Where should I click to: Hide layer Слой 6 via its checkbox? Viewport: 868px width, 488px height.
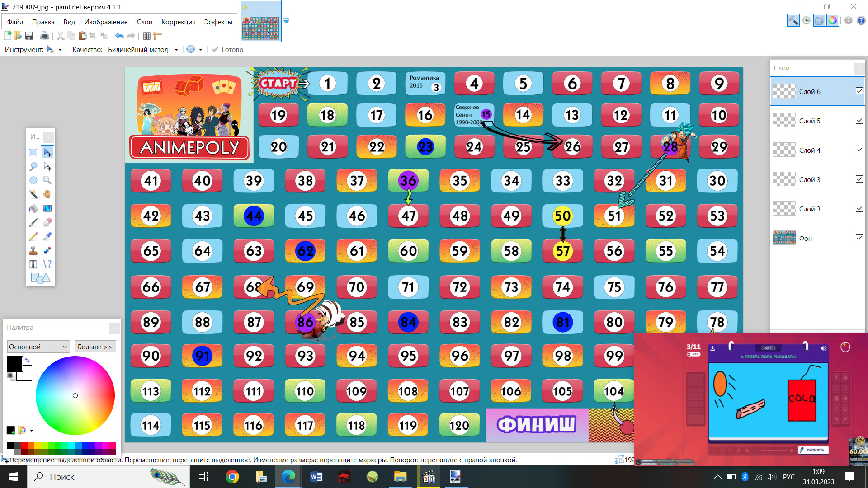point(859,91)
